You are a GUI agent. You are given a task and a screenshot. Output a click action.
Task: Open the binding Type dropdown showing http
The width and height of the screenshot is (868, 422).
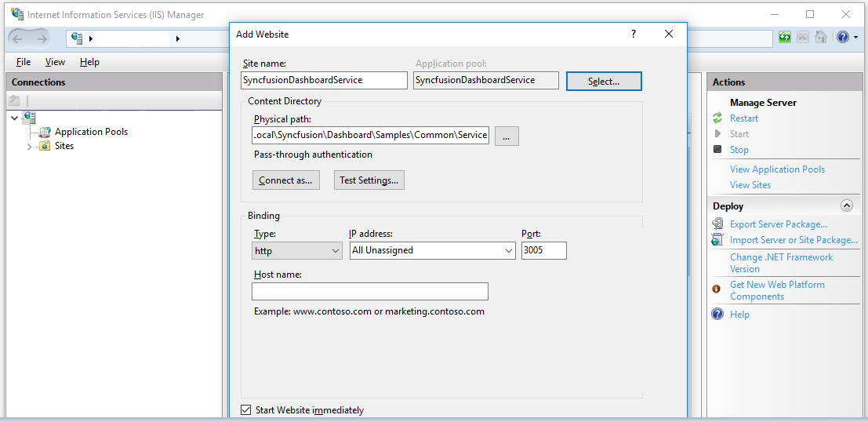click(297, 251)
